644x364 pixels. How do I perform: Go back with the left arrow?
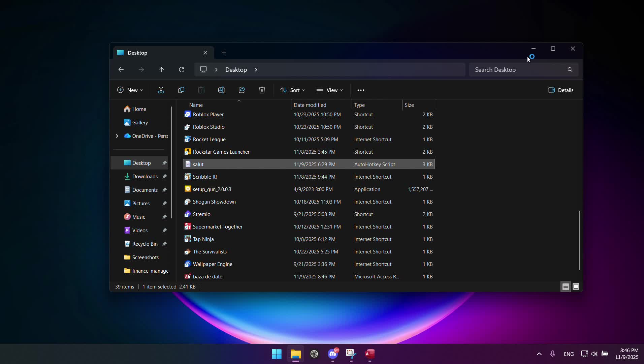click(x=121, y=69)
